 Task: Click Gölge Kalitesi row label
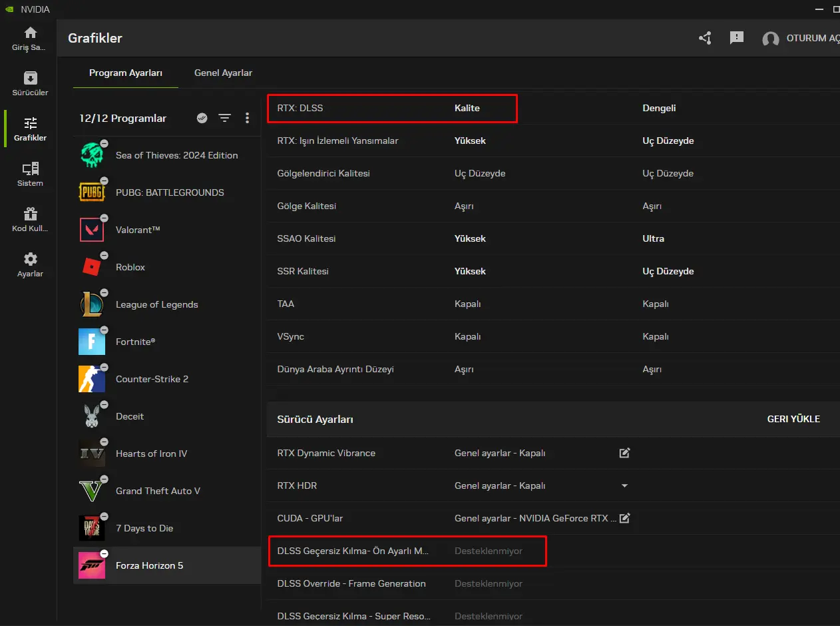[x=307, y=206]
